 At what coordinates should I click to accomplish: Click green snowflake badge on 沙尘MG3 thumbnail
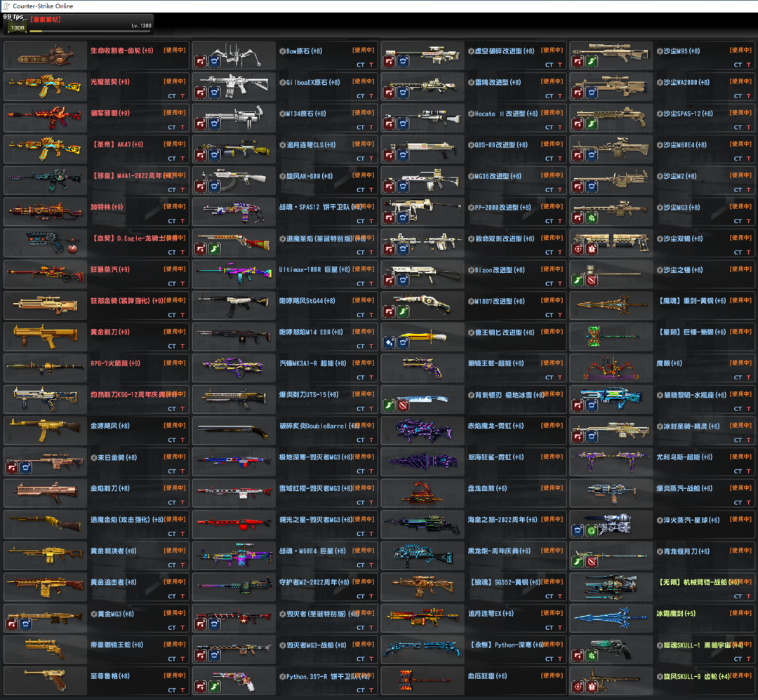pyautogui.click(x=592, y=218)
